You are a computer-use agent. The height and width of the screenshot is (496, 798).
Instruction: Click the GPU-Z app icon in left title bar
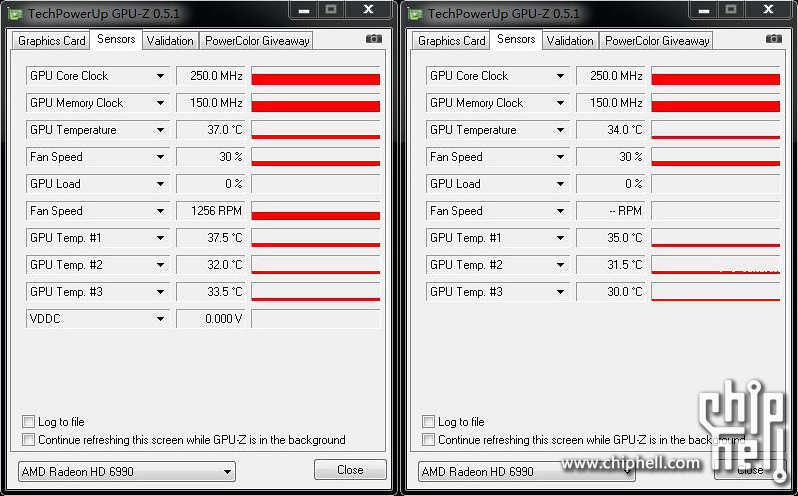[16, 14]
